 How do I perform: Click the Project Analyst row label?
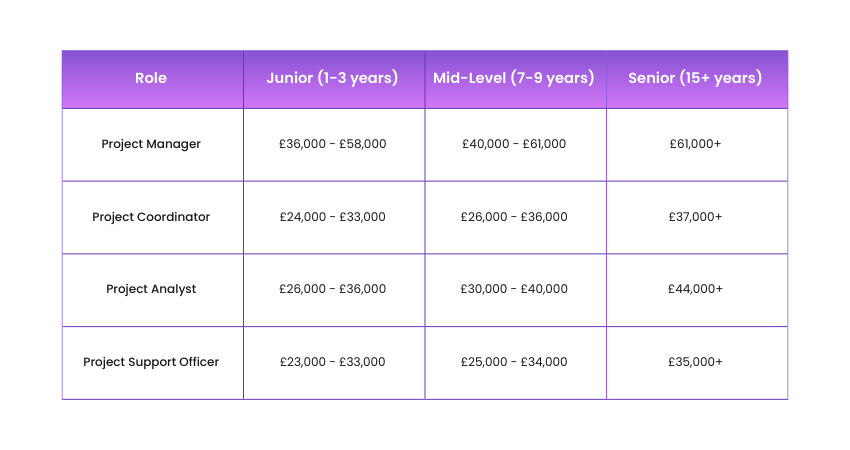[x=151, y=289]
